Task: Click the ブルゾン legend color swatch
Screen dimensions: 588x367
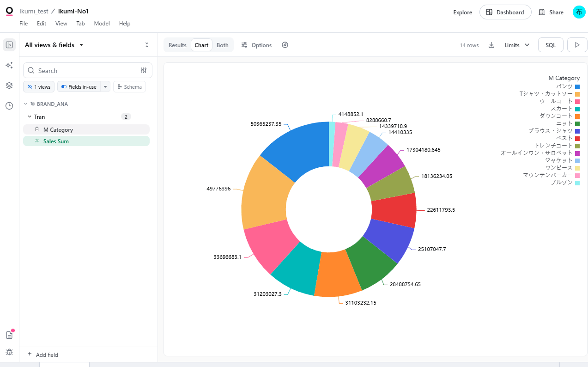Action: (577, 183)
